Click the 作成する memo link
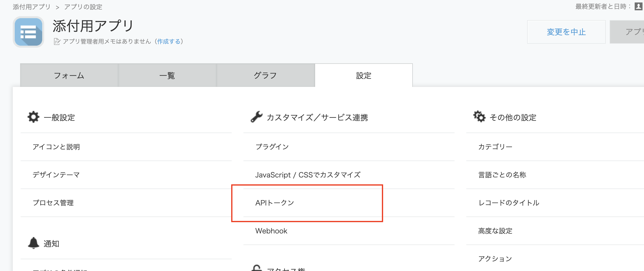The height and width of the screenshot is (271, 644). [x=169, y=41]
